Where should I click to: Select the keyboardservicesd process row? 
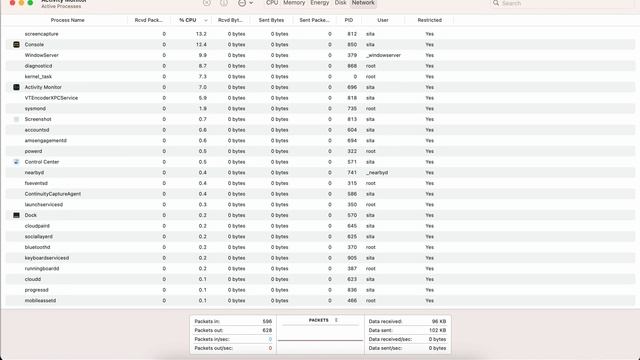click(x=320, y=258)
